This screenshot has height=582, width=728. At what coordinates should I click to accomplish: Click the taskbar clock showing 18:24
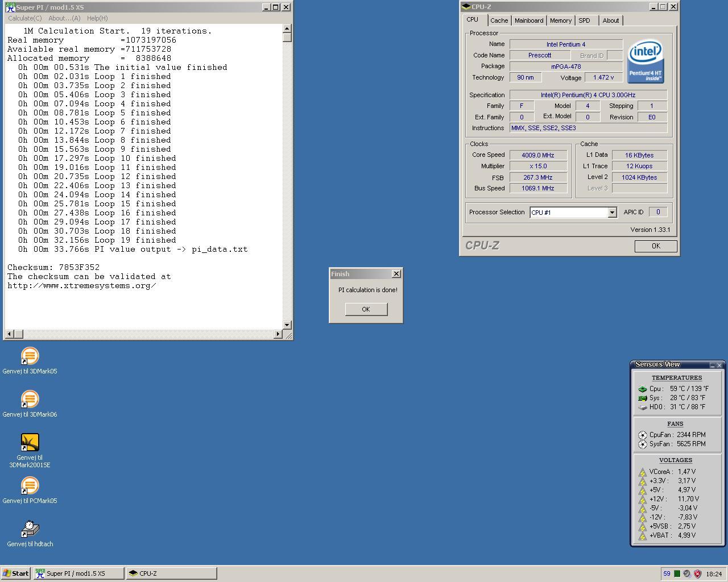point(714,574)
